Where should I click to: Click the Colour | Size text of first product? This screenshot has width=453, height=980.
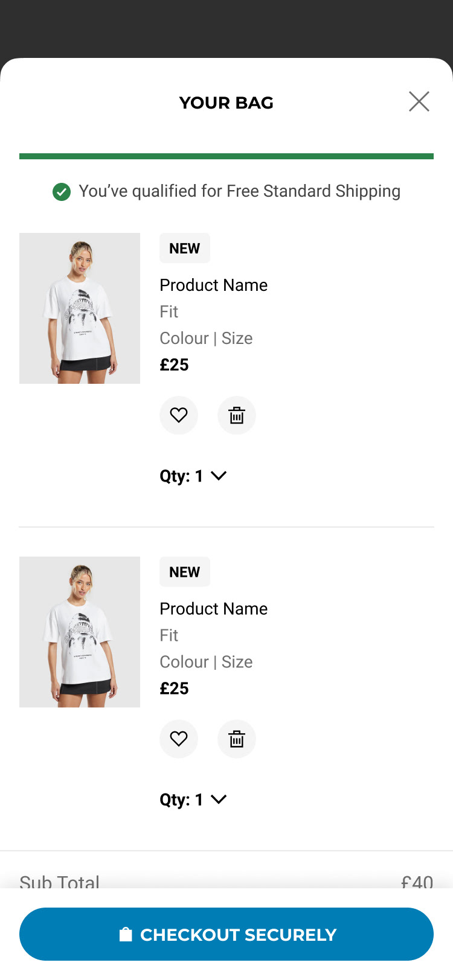(x=206, y=338)
